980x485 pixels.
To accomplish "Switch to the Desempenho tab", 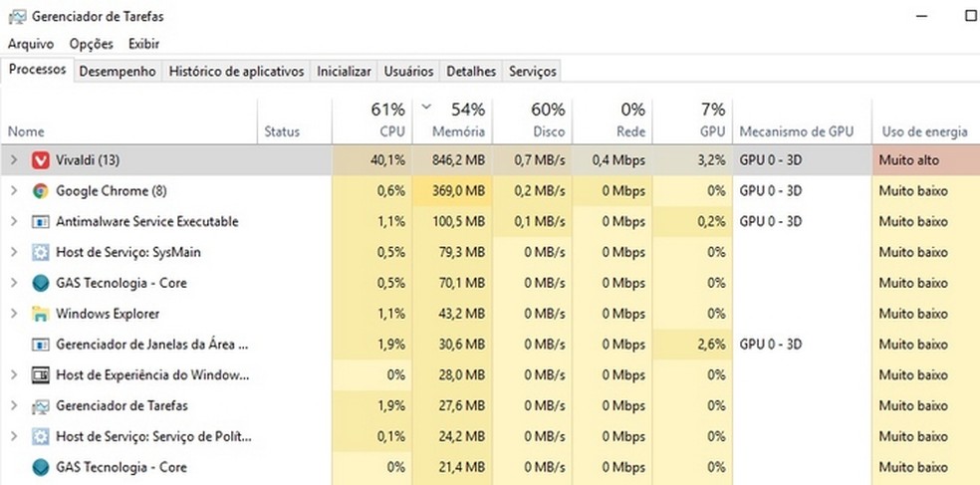I will 118,72.
